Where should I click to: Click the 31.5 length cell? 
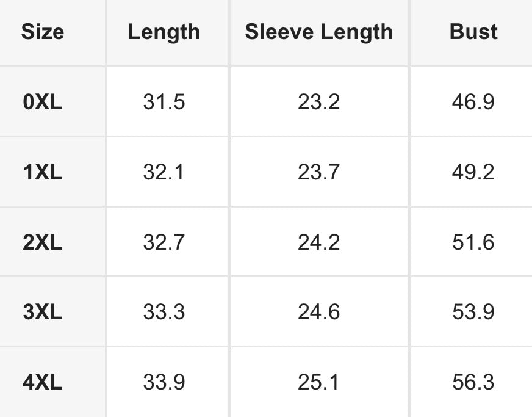164,102
